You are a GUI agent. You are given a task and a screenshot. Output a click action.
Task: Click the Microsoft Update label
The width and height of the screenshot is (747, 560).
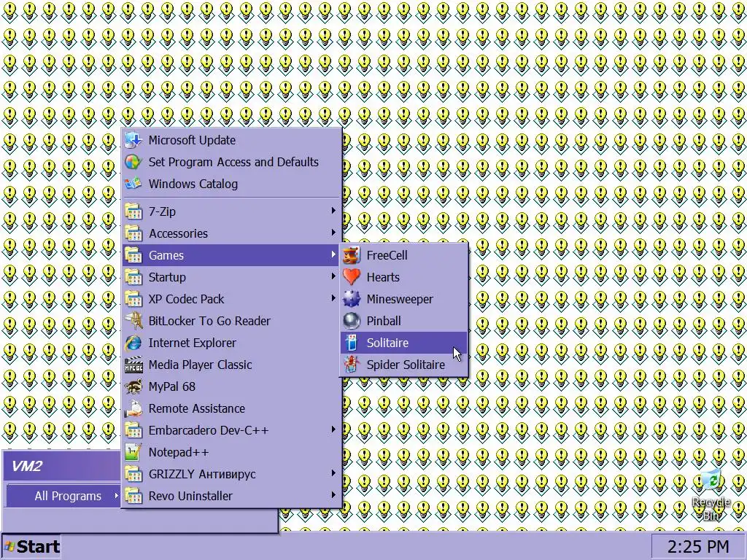tap(192, 140)
